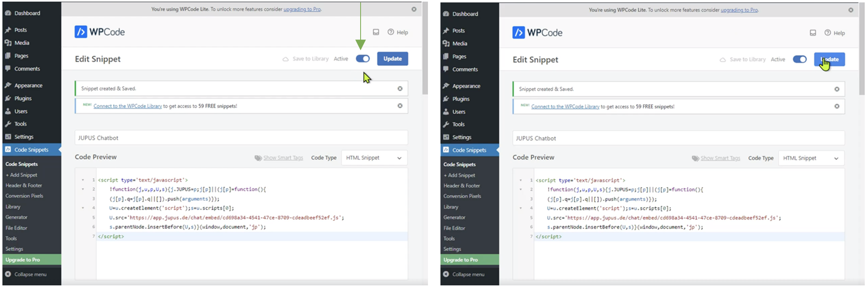This screenshot has width=868, height=287.
Task: Click the WPCode logo in the right window
Action: tap(537, 33)
